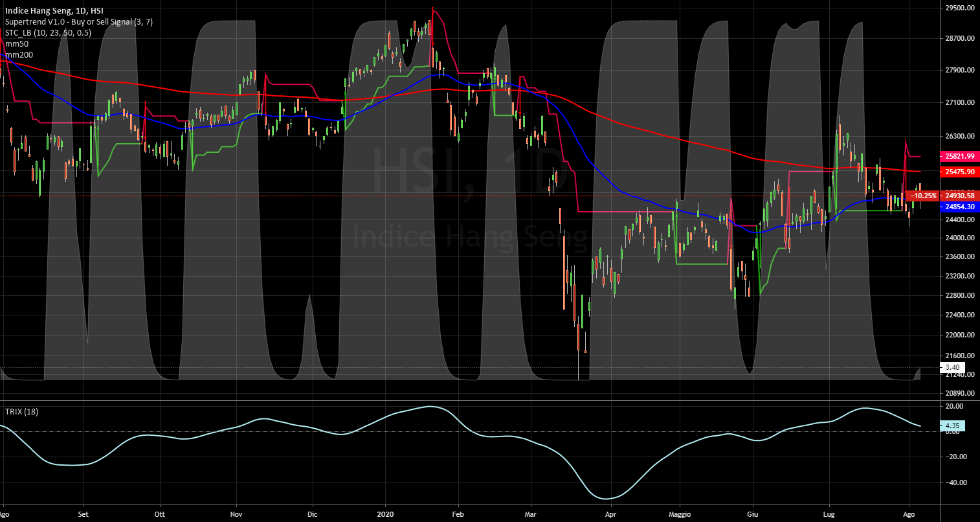Select the TRIX (18) indicator label
Screen dimensions: 980x522
(21, 411)
